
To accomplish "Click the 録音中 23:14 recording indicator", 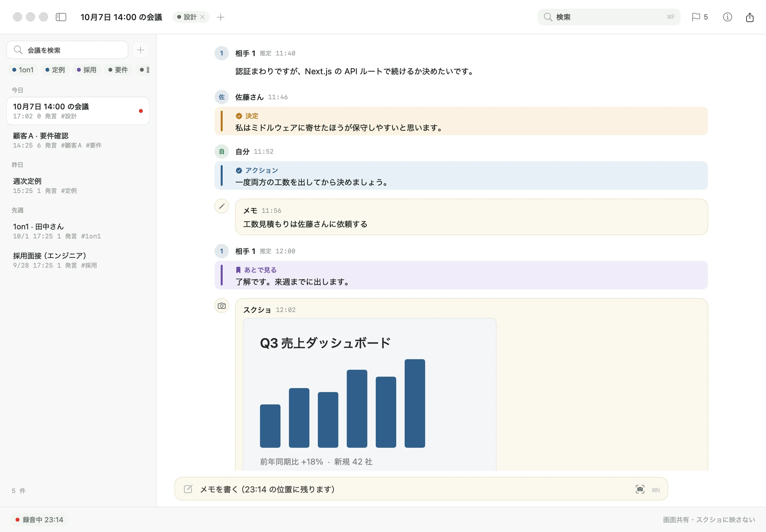I will tap(40, 520).
